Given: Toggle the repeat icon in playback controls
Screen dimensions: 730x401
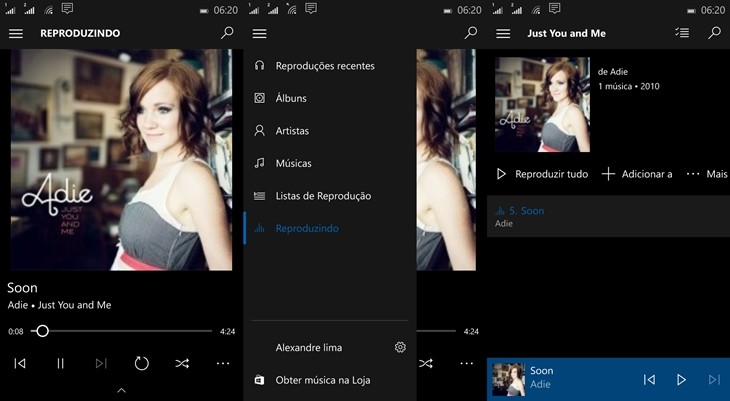Looking at the screenshot, I should [x=142, y=364].
